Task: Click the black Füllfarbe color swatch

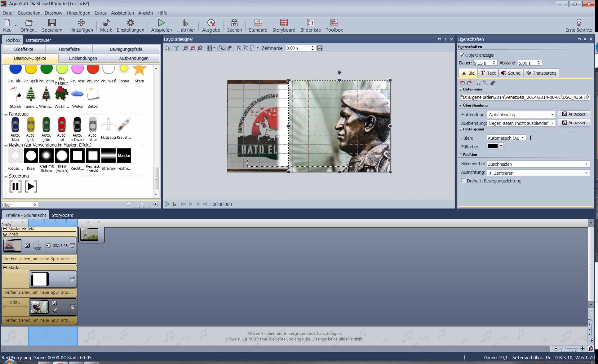Action: tap(493, 146)
